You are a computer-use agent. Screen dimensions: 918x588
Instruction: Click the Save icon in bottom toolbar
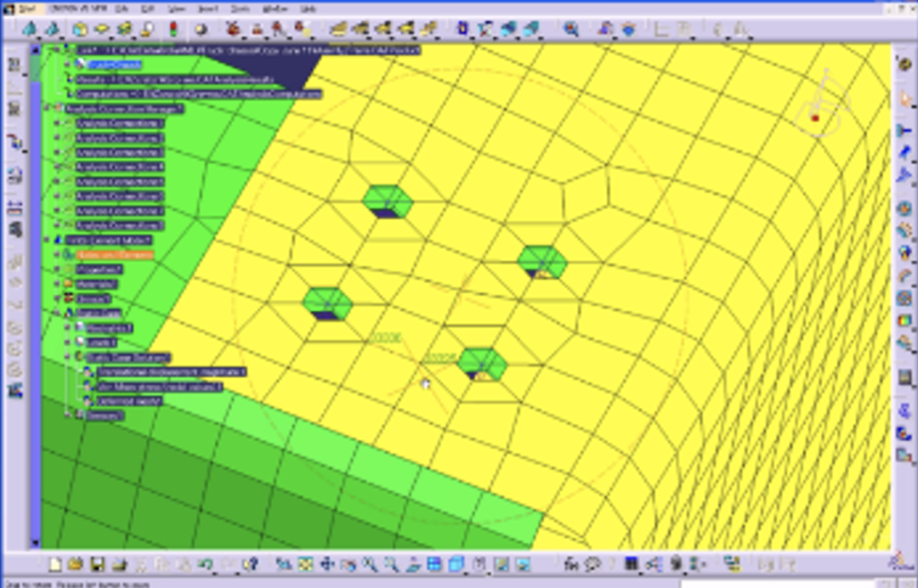(97, 564)
